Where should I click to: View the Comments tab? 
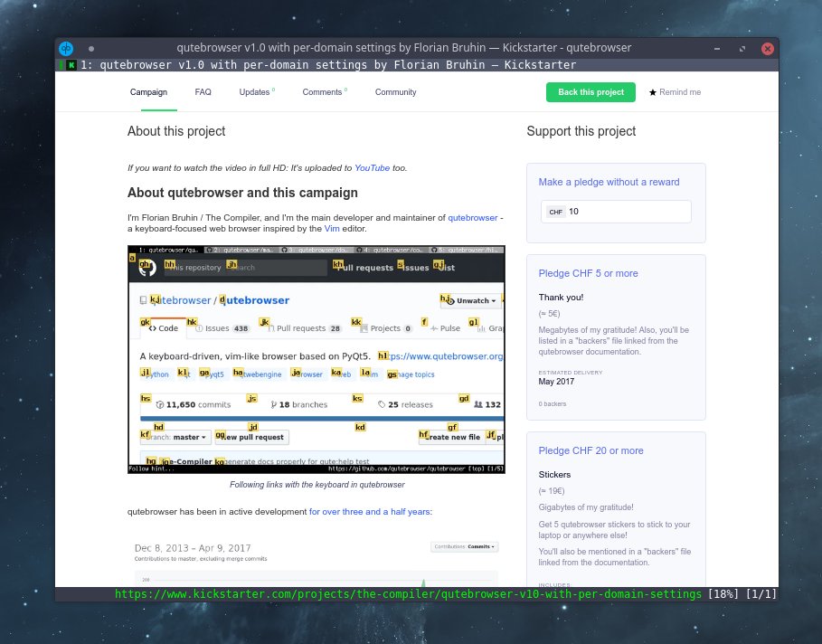pos(323,92)
